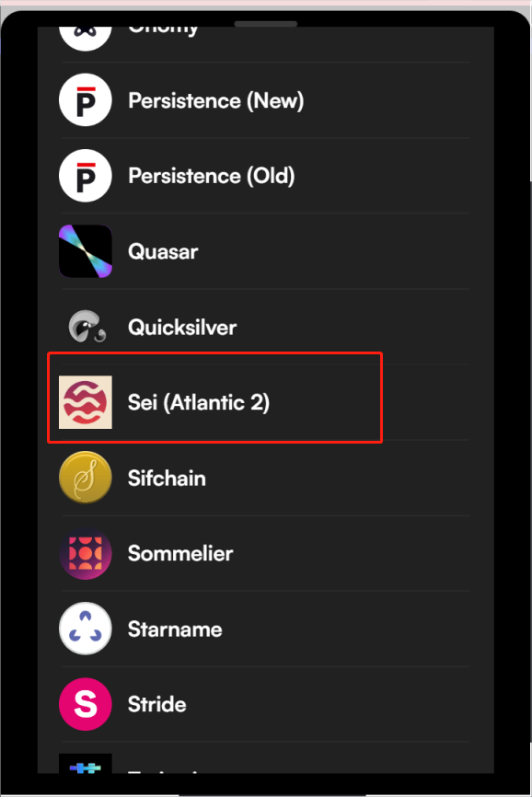This screenshot has width=532, height=797.
Task: Choose the Quasar text label
Action: [x=163, y=251]
